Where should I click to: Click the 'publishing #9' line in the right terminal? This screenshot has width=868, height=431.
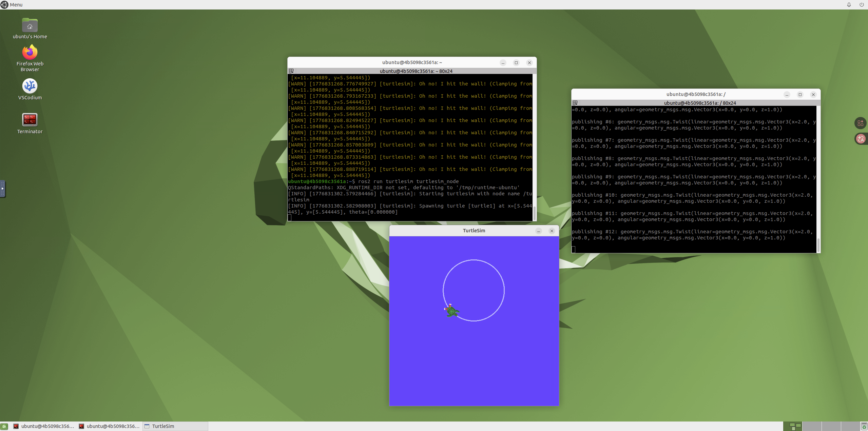[x=694, y=180]
